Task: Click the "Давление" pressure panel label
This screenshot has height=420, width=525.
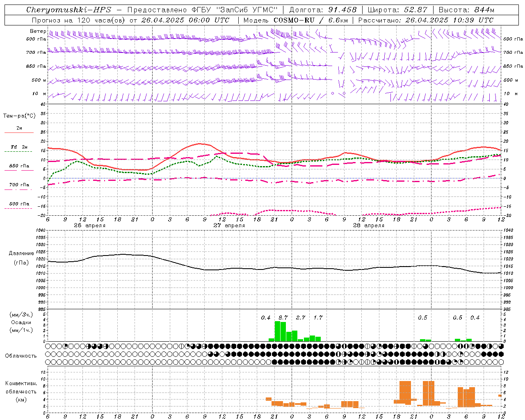Action: point(21,253)
